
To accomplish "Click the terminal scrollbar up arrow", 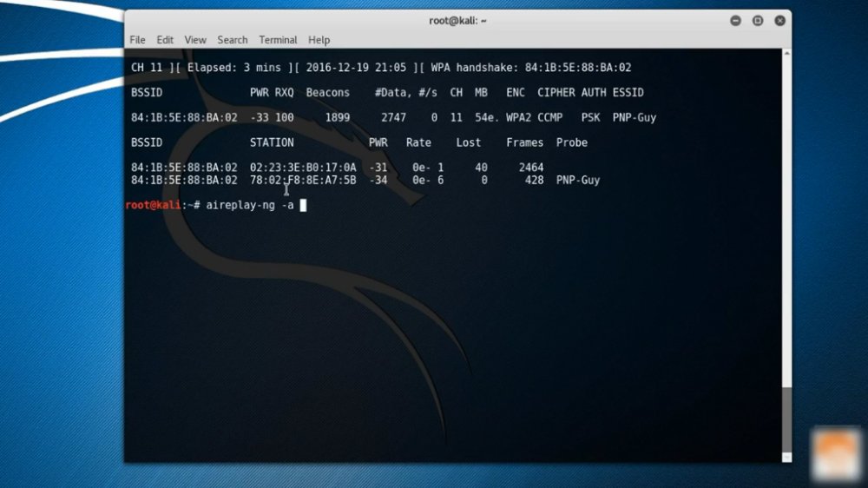I will [x=786, y=53].
